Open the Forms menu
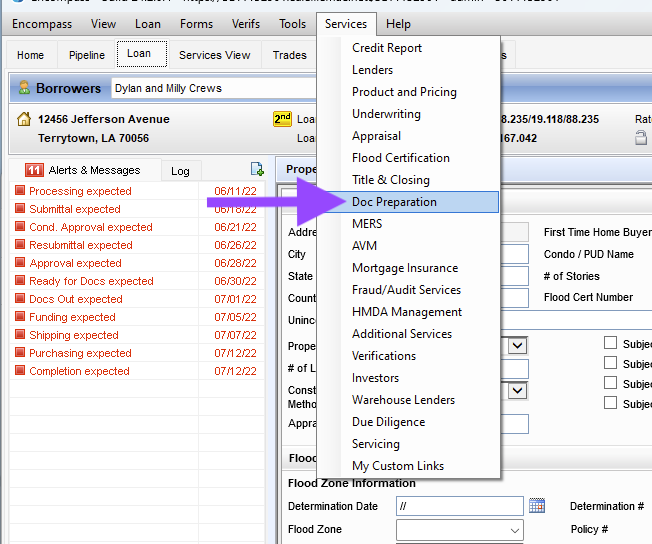Viewport: 652px width, 544px height. coord(196,24)
